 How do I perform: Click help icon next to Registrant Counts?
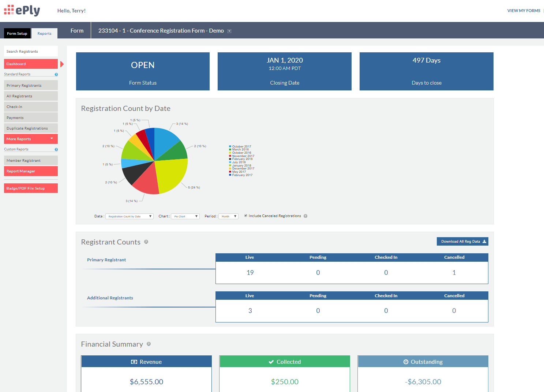click(x=146, y=242)
